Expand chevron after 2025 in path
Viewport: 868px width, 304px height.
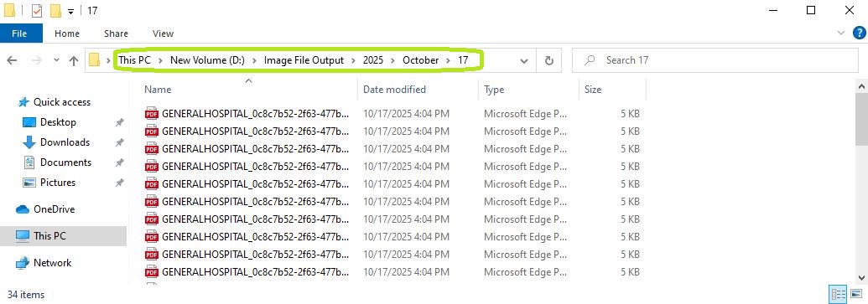point(393,60)
